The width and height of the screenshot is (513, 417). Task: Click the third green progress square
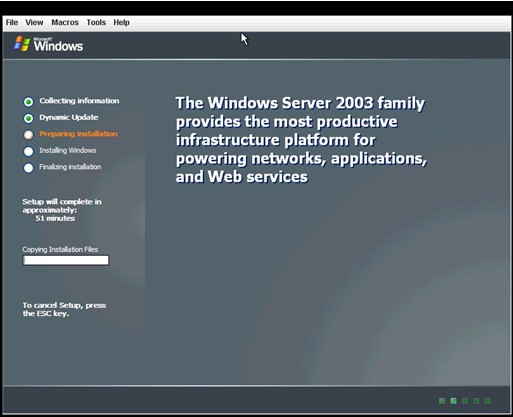(x=465, y=401)
